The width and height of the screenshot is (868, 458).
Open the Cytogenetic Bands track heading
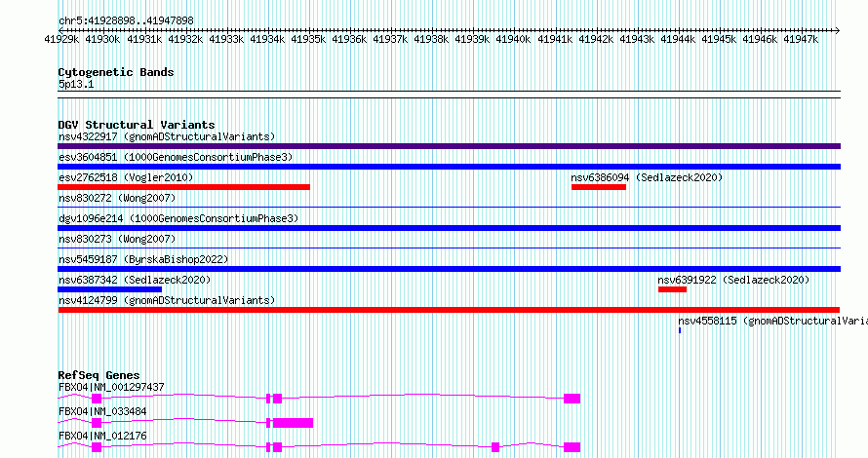point(116,72)
